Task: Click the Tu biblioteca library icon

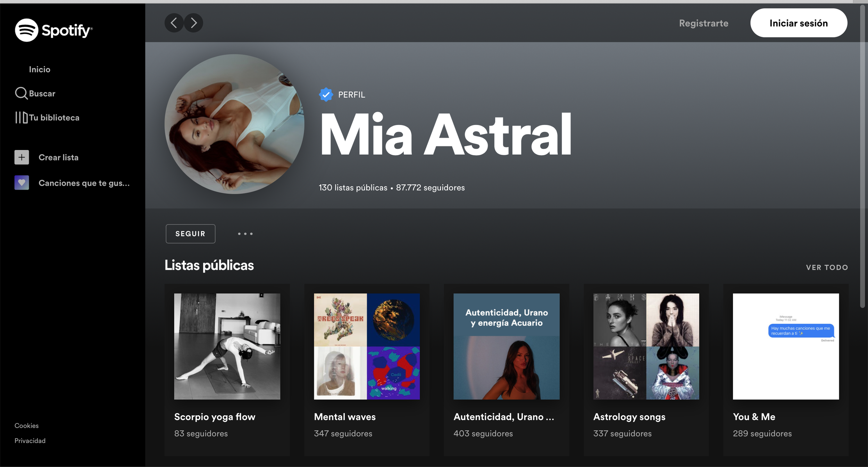Action: coord(21,117)
